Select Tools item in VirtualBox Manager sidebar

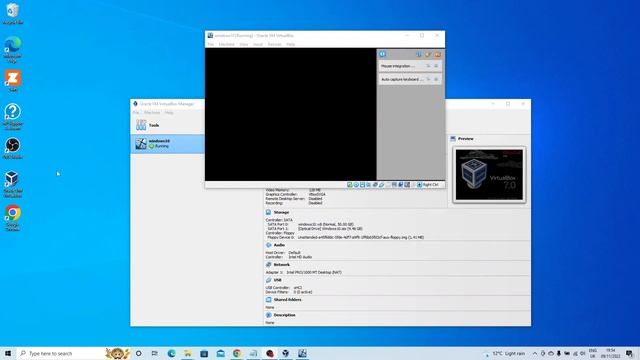[x=168, y=125]
